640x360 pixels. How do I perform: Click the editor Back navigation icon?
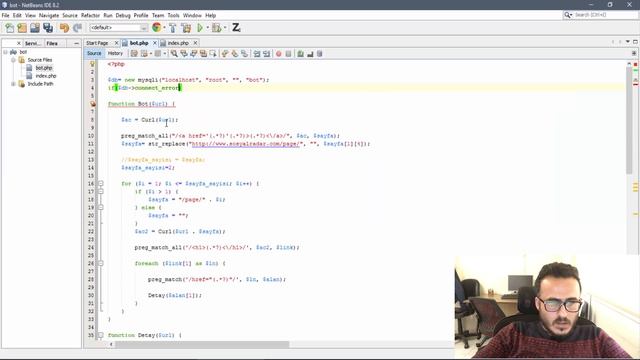coord(144,53)
